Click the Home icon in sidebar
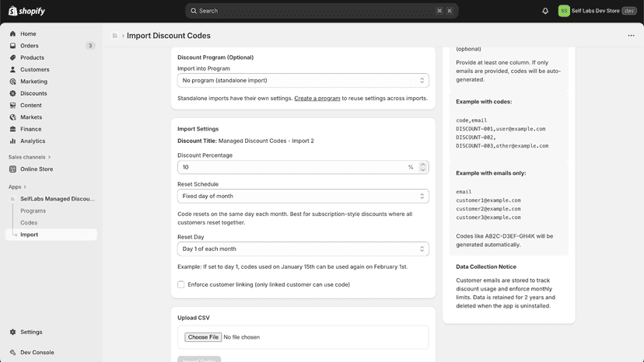This screenshot has height=362, width=644. point(12,33)
